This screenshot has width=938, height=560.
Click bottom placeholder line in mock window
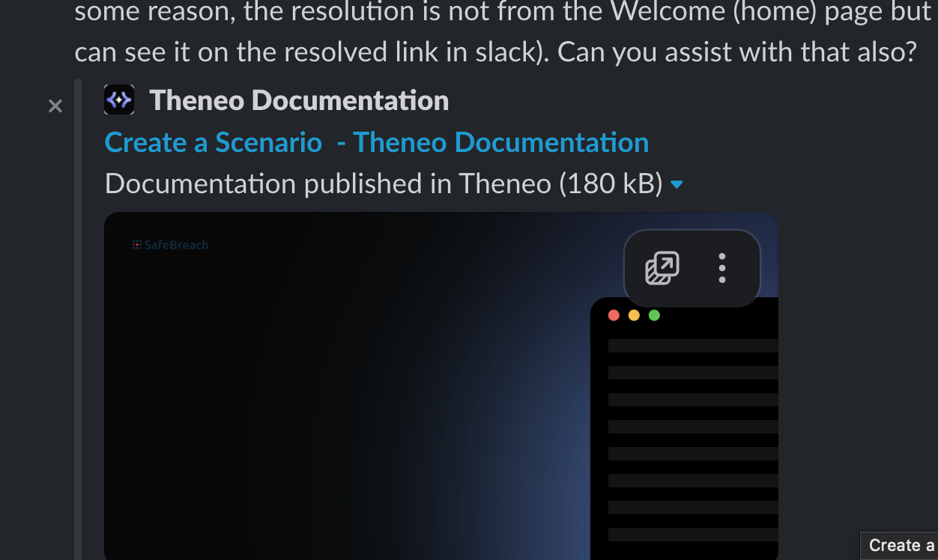click(x=692, y=535)
